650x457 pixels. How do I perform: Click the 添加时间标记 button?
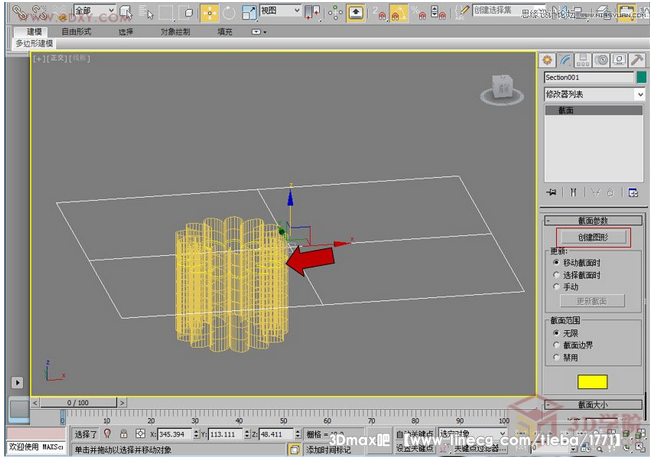coord(328,450)
